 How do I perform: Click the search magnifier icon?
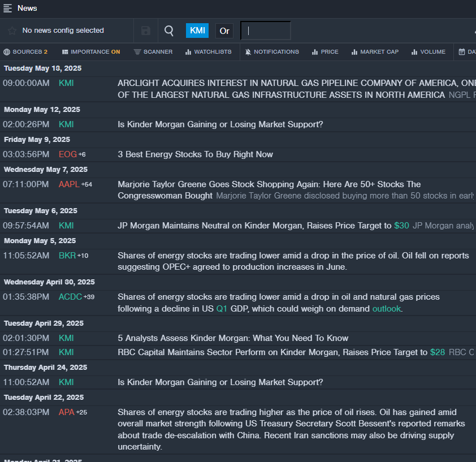tap(169, 31)
